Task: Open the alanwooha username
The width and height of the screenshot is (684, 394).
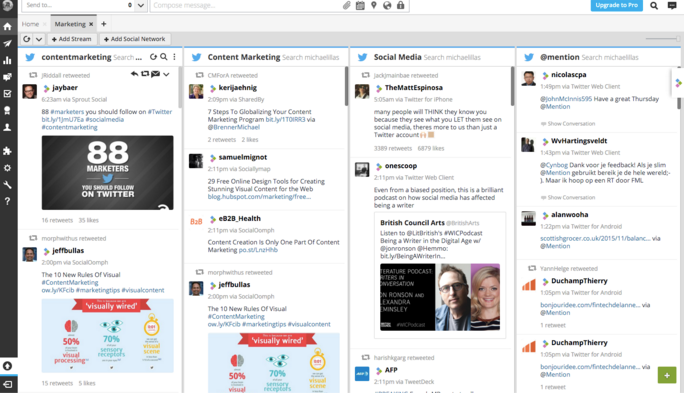Action: click(570, 215)
